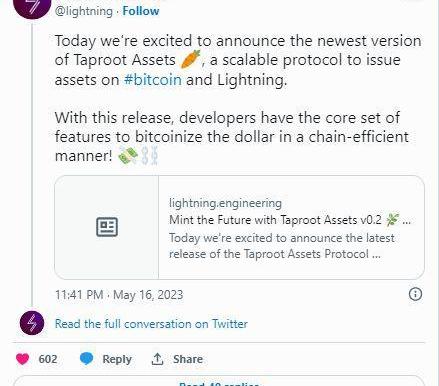Click the pink heart like icon

[23, 359]
